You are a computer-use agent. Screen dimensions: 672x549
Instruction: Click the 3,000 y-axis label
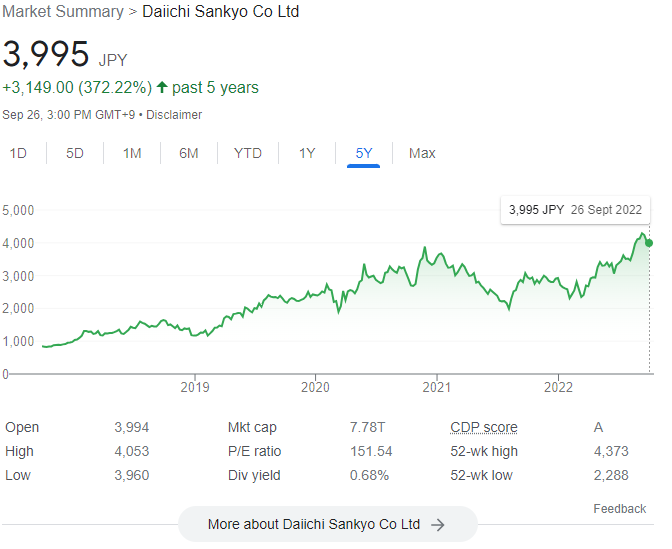tap(18, 276)
